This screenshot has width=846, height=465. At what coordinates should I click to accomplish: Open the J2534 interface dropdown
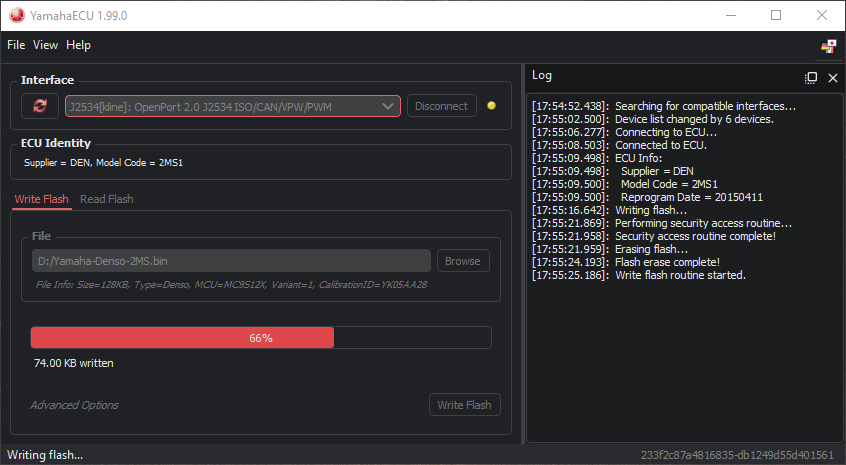pyautogui.click(x=233, y=106)
